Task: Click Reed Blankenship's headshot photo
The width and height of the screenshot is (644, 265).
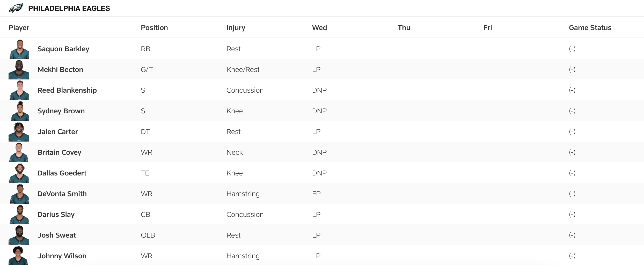Action: tap(19, 91)
